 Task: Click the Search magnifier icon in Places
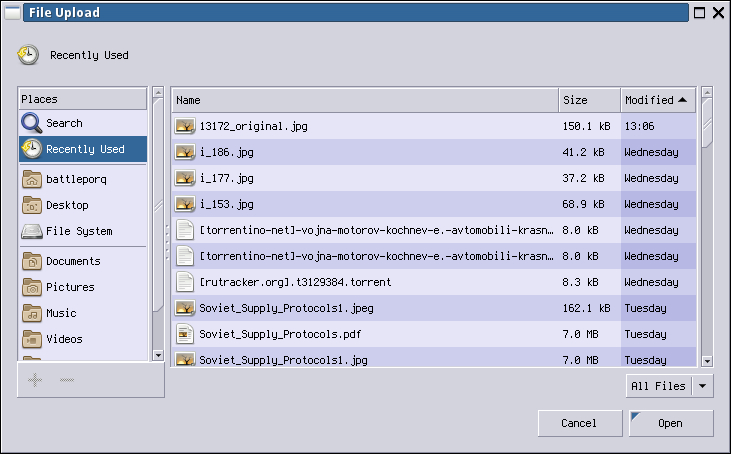[x=31, y=123]
